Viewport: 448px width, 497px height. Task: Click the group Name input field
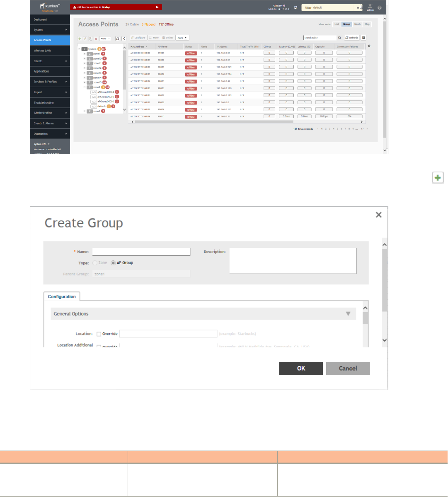(141, 252)
